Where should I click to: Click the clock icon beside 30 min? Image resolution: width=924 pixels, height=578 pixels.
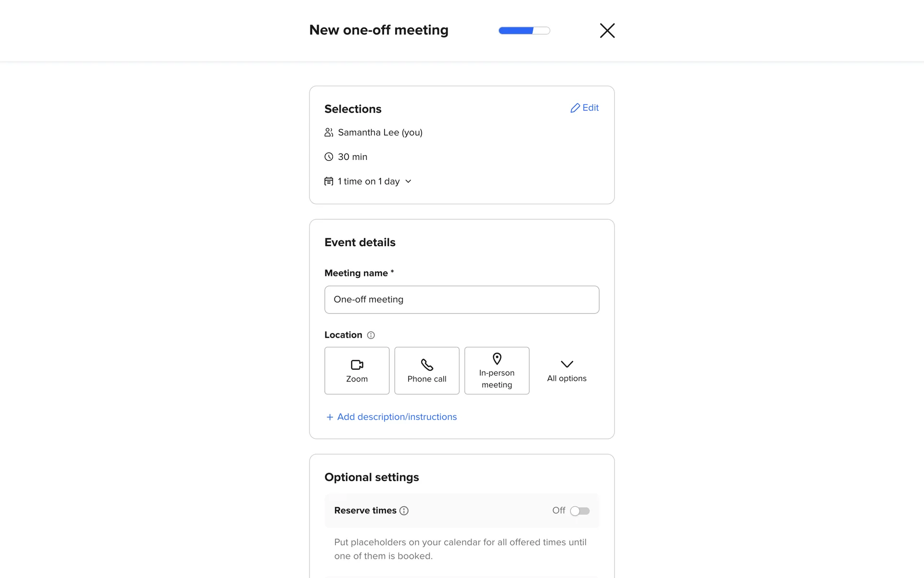[329, 157]
